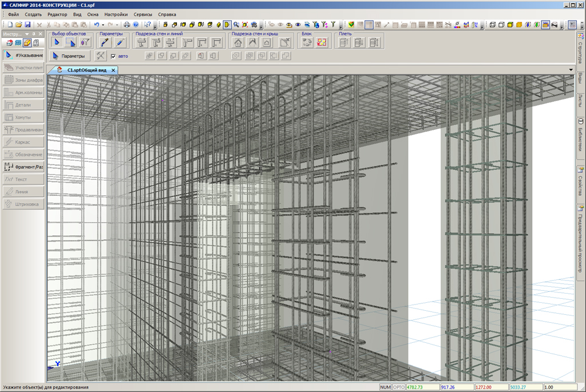Open the Сервисы menu
This screenshot has width=586, height=392.
pos(142,14)
